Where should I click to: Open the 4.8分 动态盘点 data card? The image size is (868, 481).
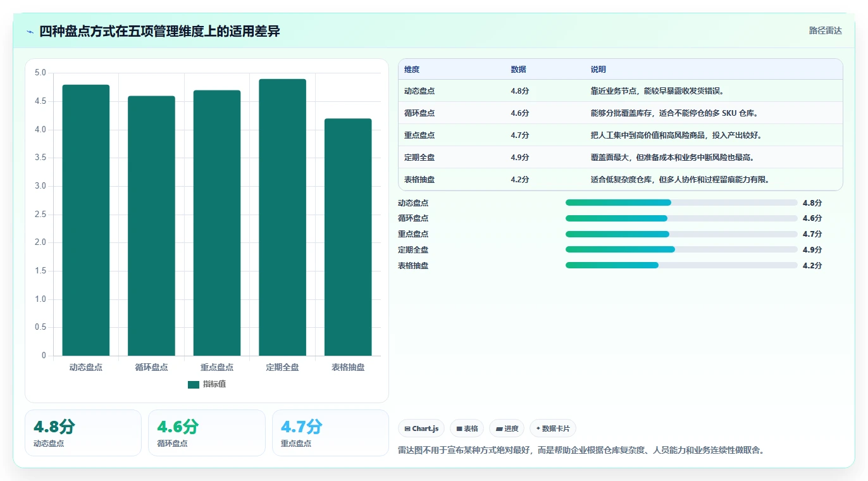(83, 433)
